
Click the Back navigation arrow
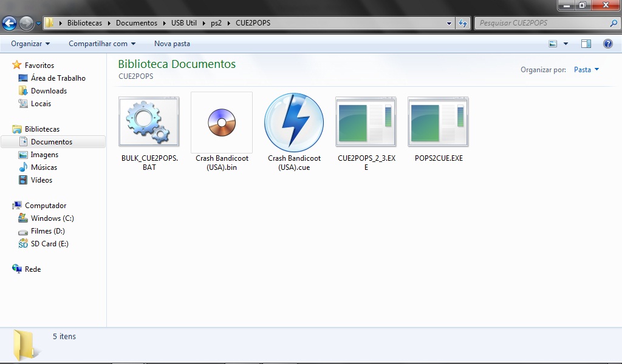(10, 24)
